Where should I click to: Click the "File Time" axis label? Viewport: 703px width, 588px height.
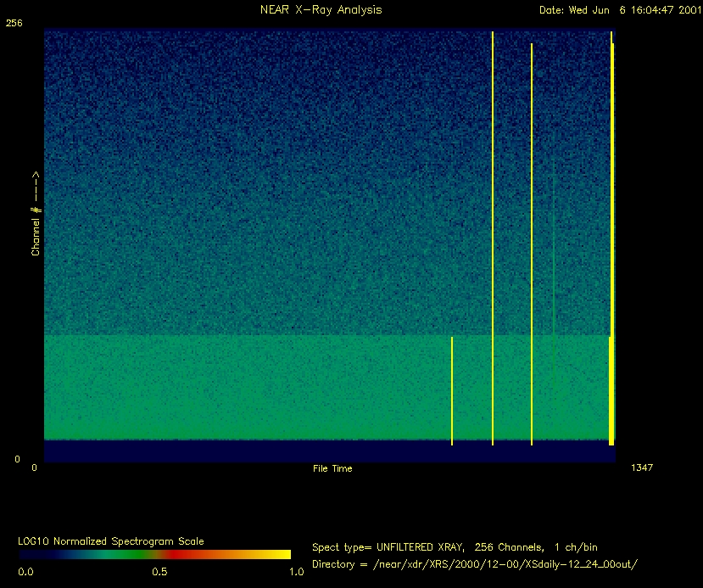click(x=332, y=468)
